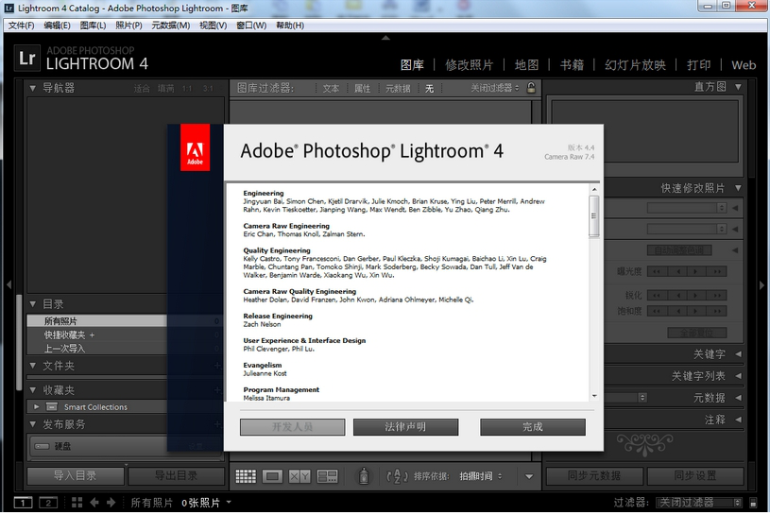Image resolution: width=770 pixels, height=532 pixels.
Task: Switch to grid view icon in toolbar
Action: coord(246,476)
